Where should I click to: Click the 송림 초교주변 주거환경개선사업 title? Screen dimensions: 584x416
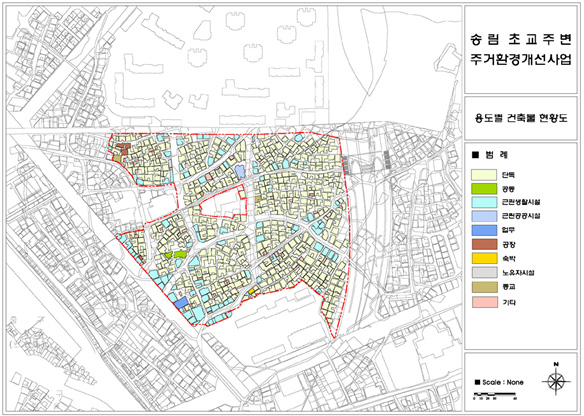pyautogui.click(x=521, y=50)
